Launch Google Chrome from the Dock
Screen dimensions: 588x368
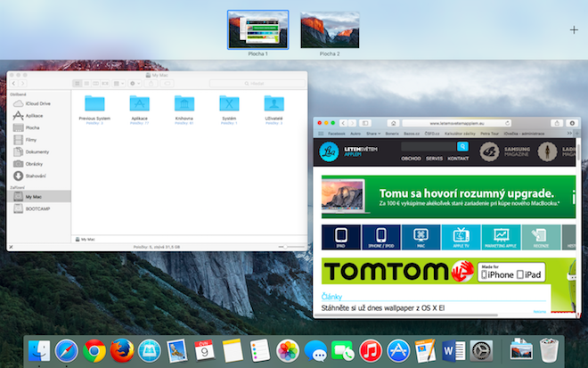(x=94, y=351)
